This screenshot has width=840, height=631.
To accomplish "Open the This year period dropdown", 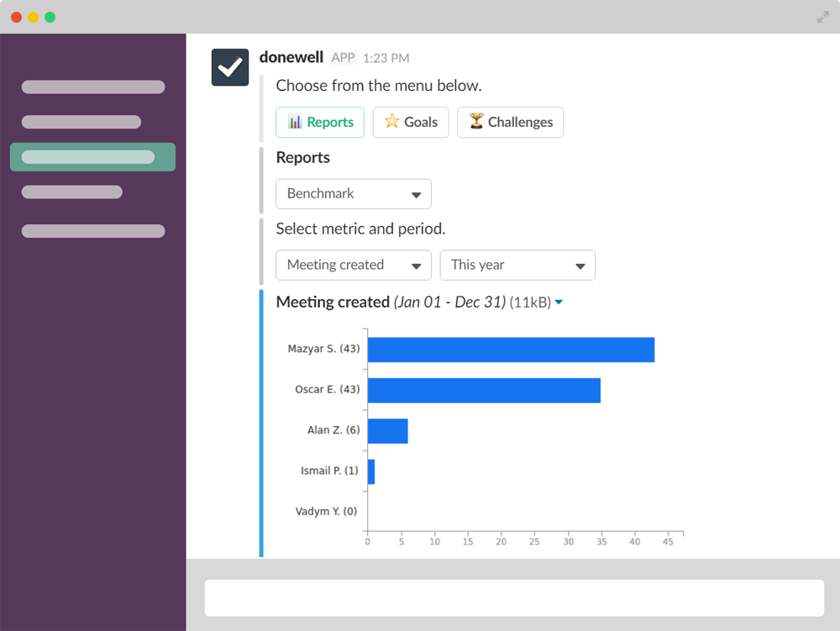I will (x=517, y=266).
